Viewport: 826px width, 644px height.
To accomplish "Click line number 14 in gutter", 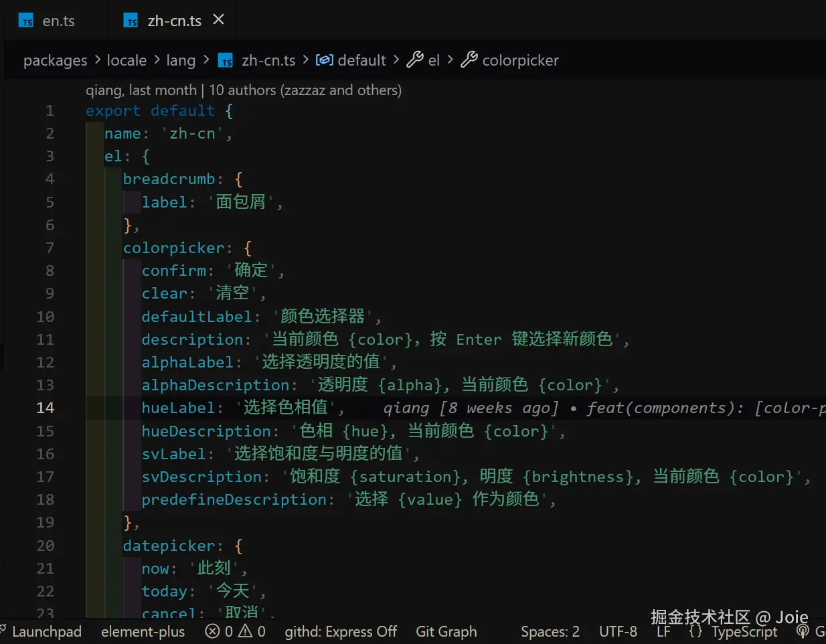I will (45, 408).
